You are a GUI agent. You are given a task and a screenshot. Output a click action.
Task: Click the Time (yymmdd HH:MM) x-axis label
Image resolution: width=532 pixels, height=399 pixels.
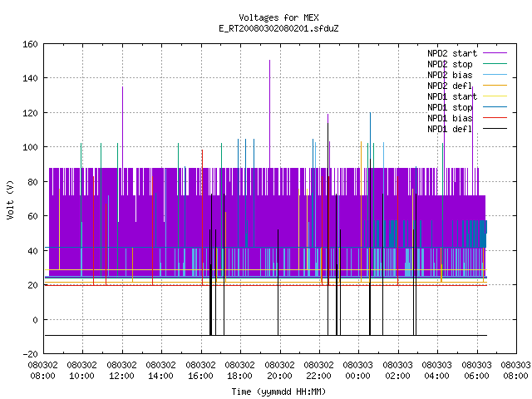point(278,392)
